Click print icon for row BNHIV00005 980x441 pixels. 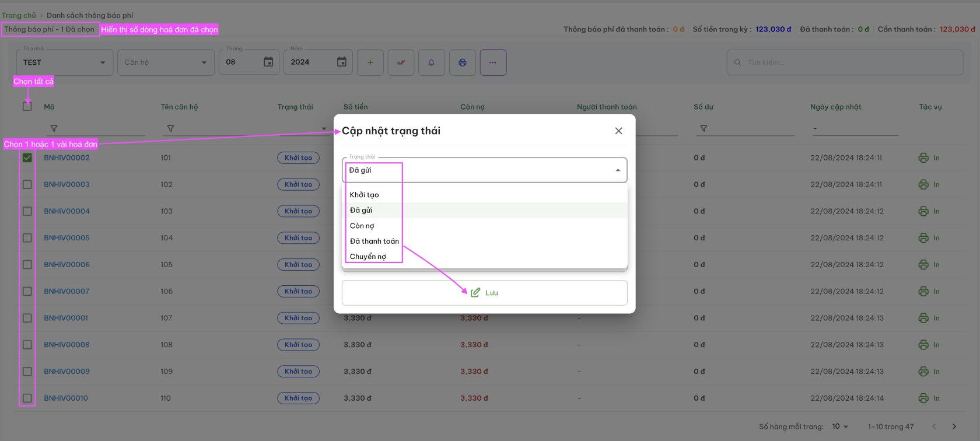[x=923, y=238]
